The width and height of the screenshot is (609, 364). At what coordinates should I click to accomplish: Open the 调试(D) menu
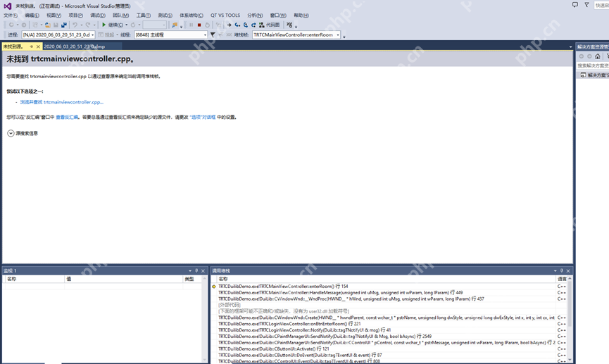[98, 15]
